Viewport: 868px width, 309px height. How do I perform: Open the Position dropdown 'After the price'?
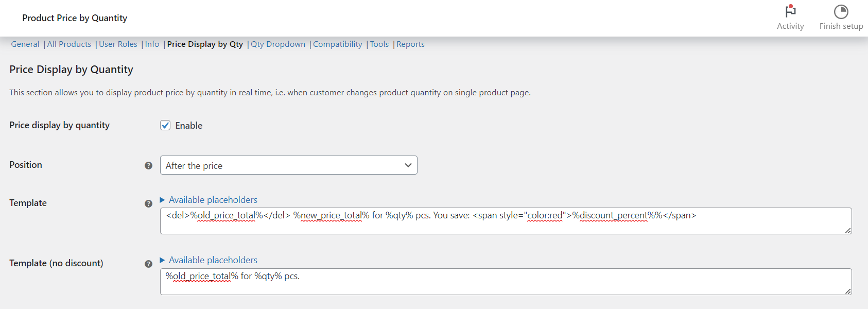(x=289, y=165)
